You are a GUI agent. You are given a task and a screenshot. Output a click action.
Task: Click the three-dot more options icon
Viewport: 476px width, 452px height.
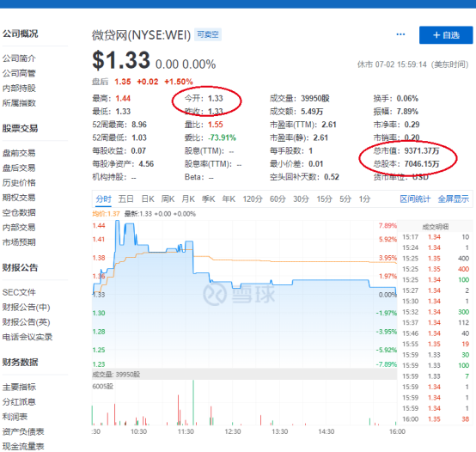coord(400,34)
